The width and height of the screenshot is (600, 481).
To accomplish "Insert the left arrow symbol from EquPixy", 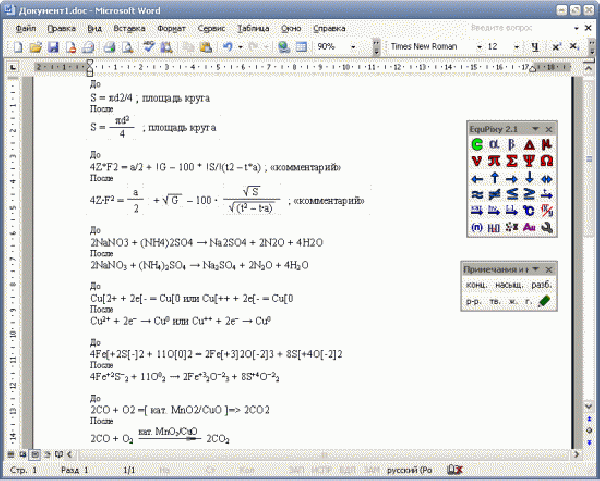I will click(x=477, y=179).
